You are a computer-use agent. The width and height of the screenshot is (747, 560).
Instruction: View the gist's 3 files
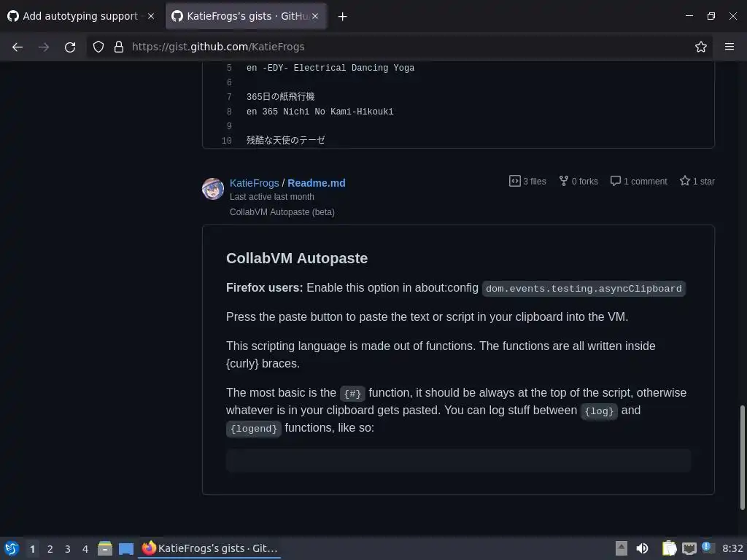(x=528, y=181)
